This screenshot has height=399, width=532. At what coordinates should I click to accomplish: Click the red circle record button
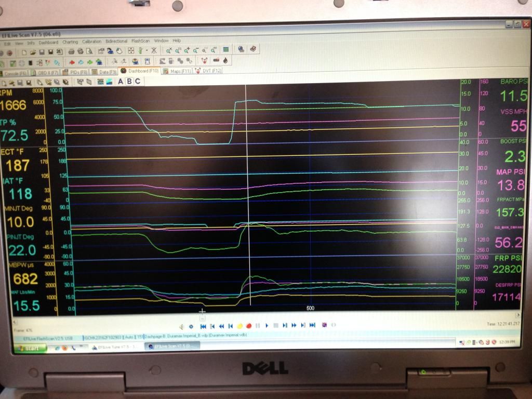[x=249, y=326]
